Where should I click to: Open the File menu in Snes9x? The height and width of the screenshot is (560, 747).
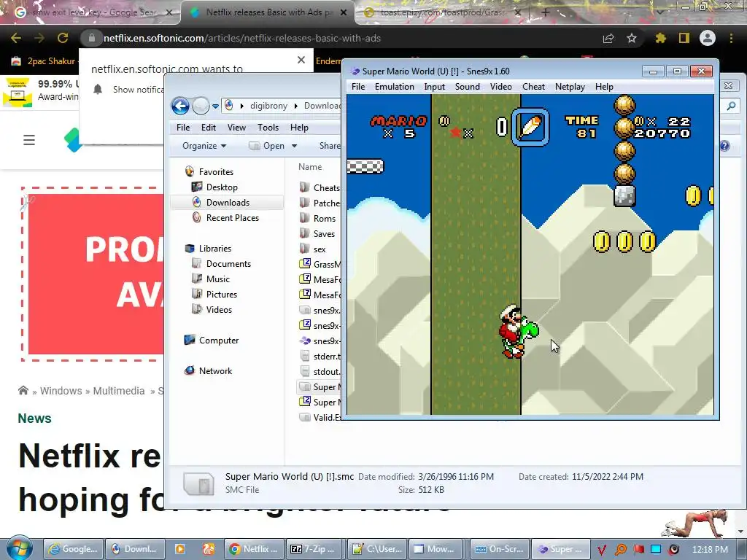tap(357, 87)
